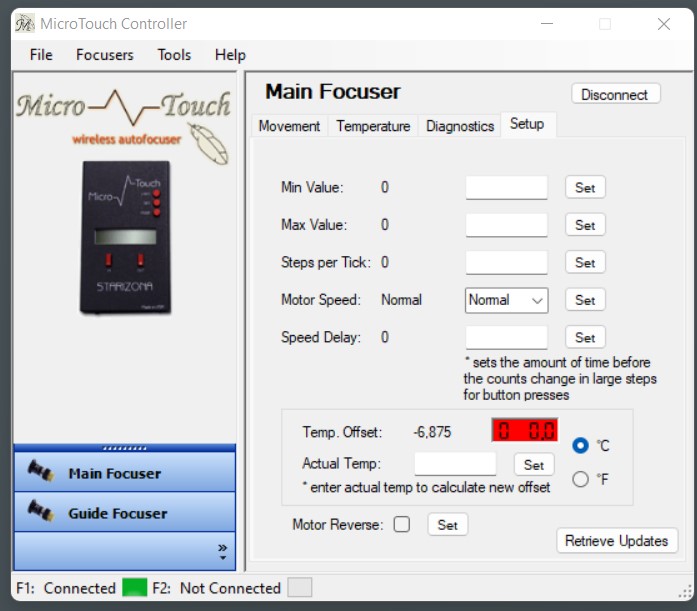Open the File menu

coord(41,55)
